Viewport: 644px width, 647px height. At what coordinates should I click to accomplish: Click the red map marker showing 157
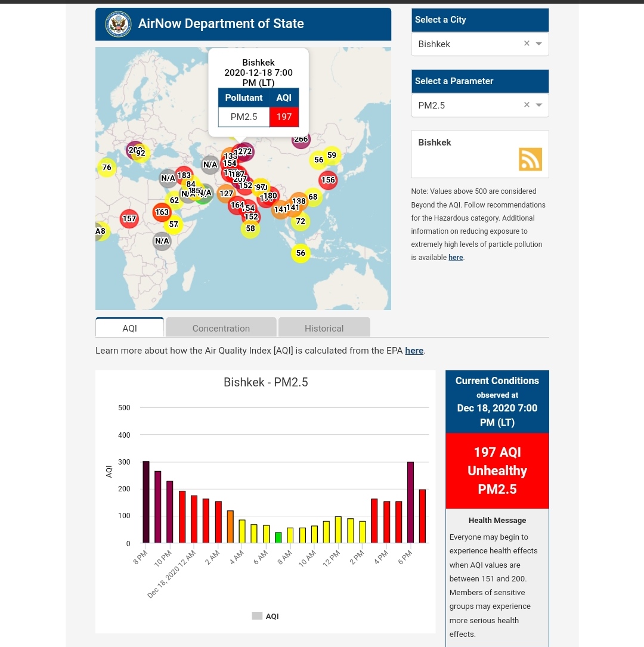129,219
